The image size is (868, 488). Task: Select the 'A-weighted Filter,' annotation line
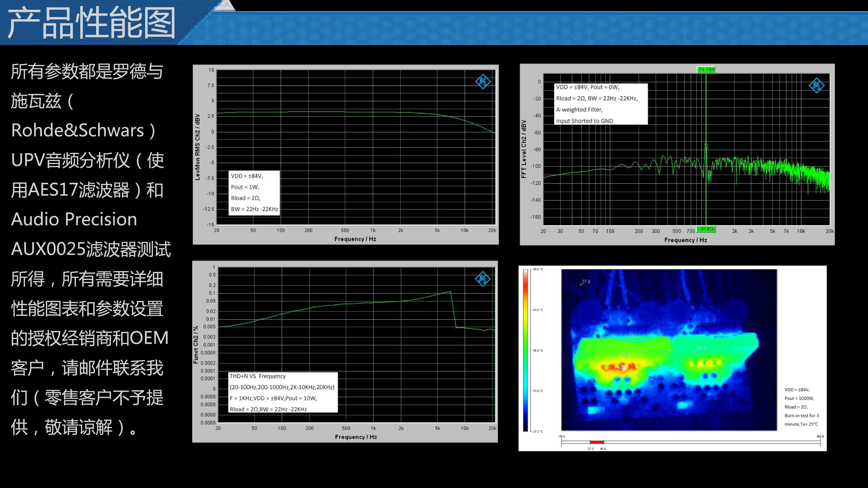click(579, 110)
